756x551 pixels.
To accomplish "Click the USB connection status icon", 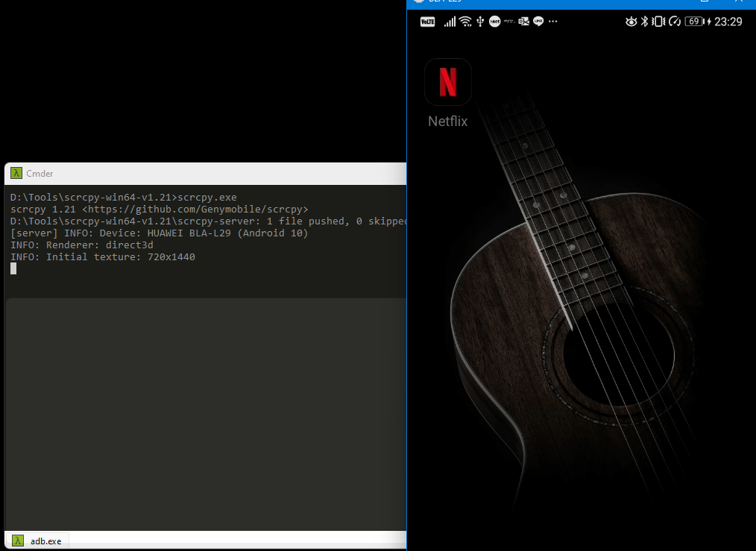I will pos(480,22).
